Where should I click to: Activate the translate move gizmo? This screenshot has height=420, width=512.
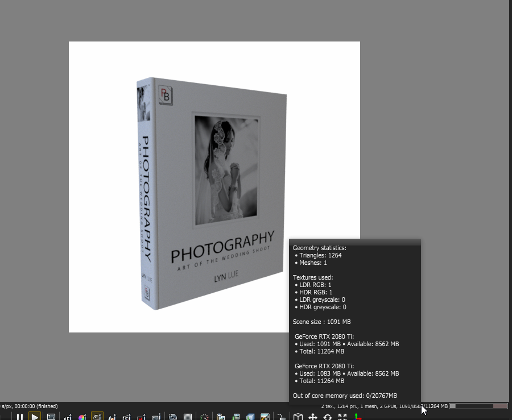[313, 417]
